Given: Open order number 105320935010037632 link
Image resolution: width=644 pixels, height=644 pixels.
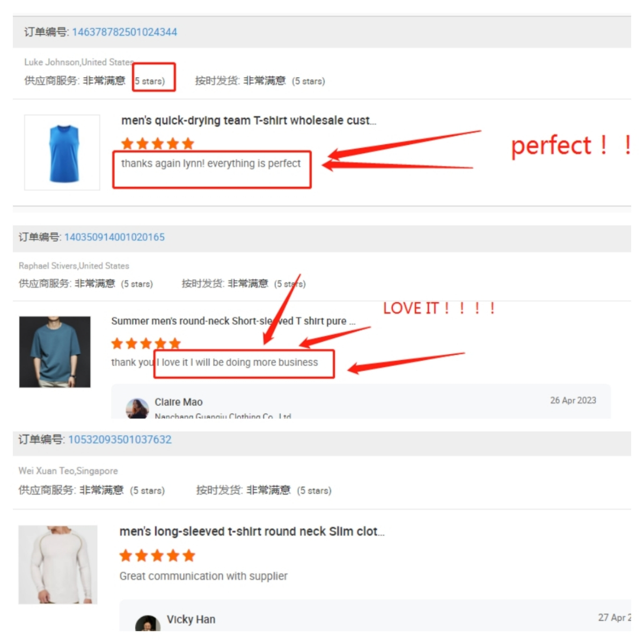Looking at the screenshot, I should (x=120, y=440).
